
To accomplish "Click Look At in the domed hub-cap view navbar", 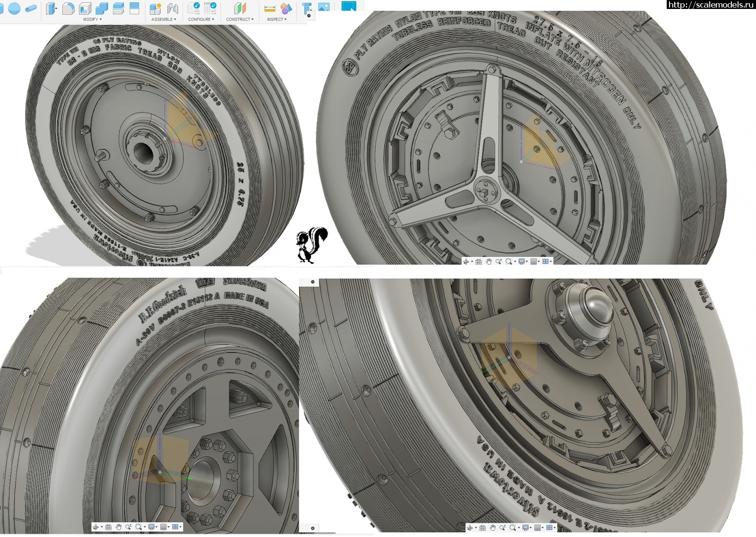I will (x=482, y=528).
